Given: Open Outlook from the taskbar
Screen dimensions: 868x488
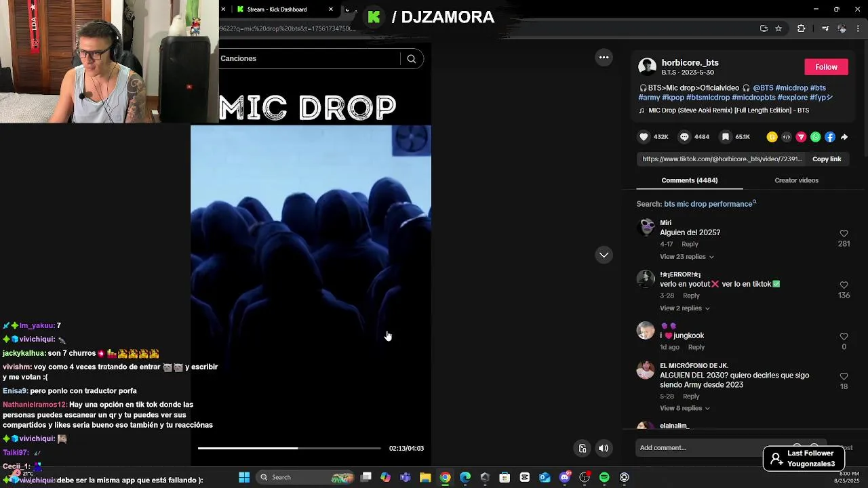Looking at the screenshot, I should 545,477.
